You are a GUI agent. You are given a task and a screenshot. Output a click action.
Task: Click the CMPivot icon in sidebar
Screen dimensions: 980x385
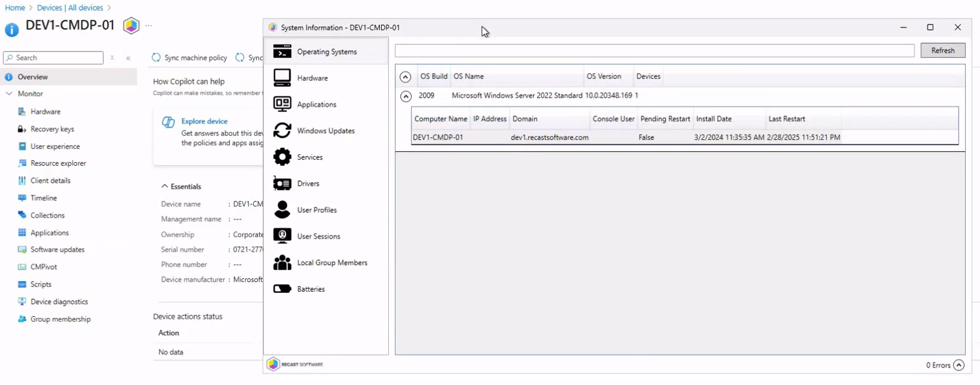[x=22, y=267]
